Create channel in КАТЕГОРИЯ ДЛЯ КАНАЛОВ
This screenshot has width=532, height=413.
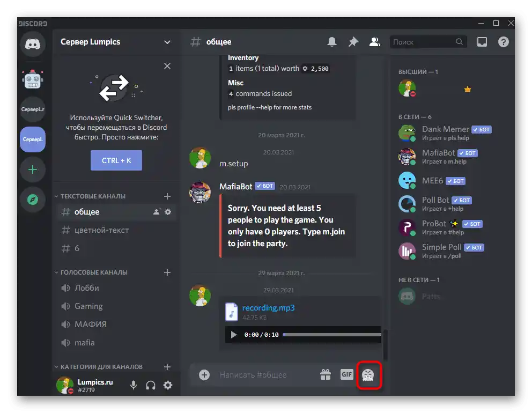pos(167,367)
